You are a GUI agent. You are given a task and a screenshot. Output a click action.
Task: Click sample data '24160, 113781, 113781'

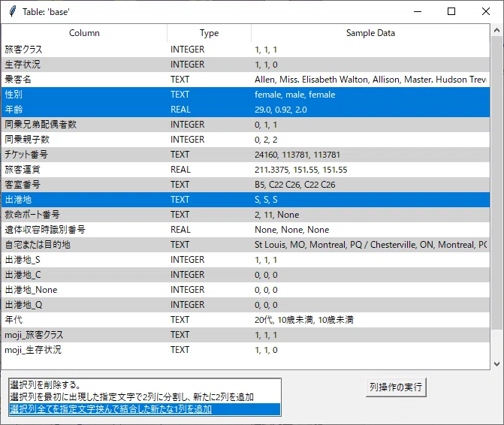pos(297,155)
